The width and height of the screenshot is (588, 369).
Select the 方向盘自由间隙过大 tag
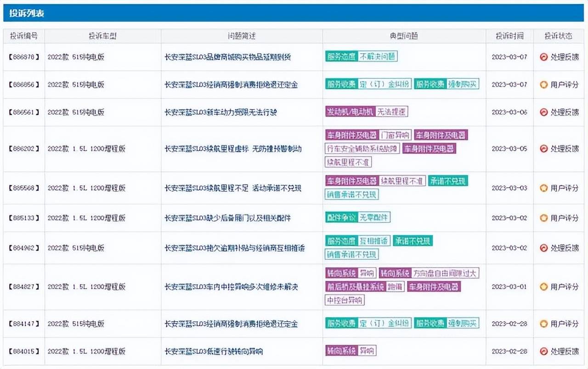point(445,273)
